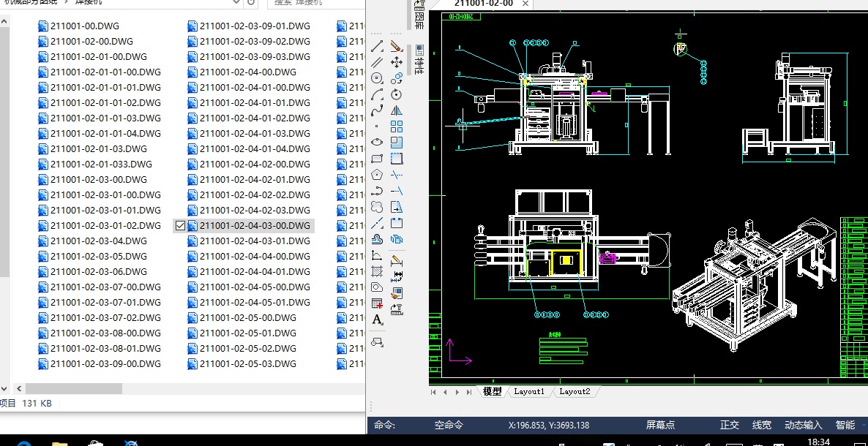The height and width of the screenshot is (446, 868).
Task: Select file 211001-02-01-033.DWG
Action: click(95, 165)
